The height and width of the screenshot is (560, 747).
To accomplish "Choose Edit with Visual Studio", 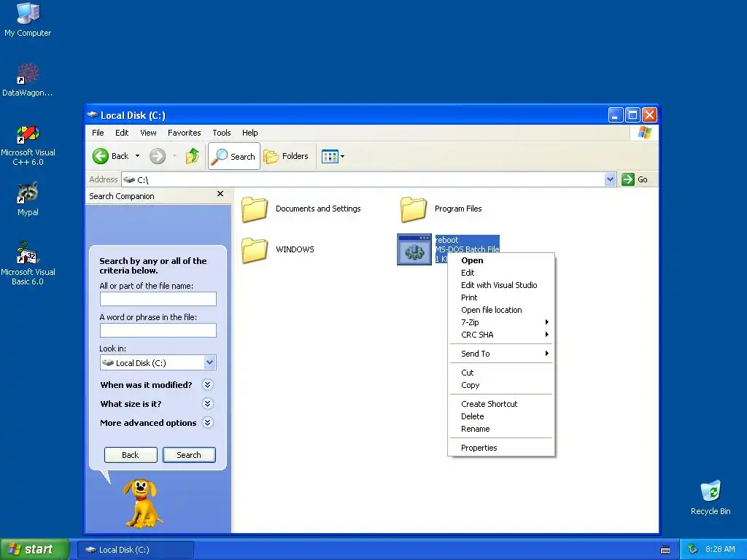I will click(501, 285).
